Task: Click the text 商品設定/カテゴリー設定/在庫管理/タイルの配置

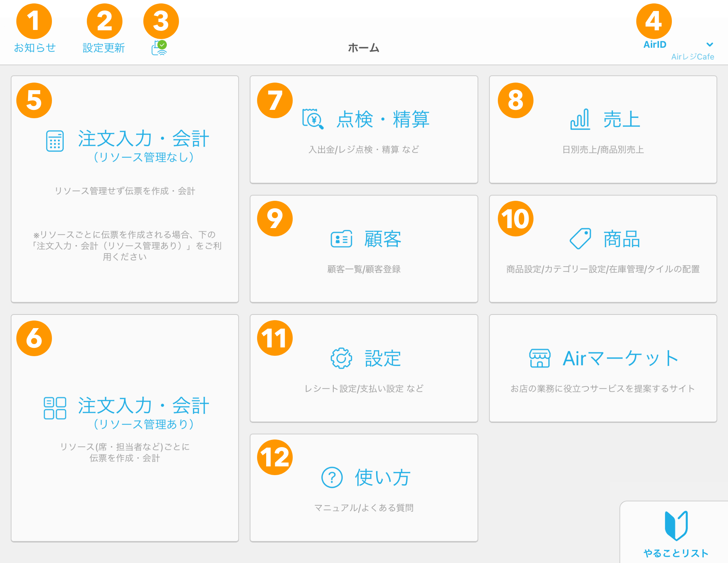Action: point(603,269)
